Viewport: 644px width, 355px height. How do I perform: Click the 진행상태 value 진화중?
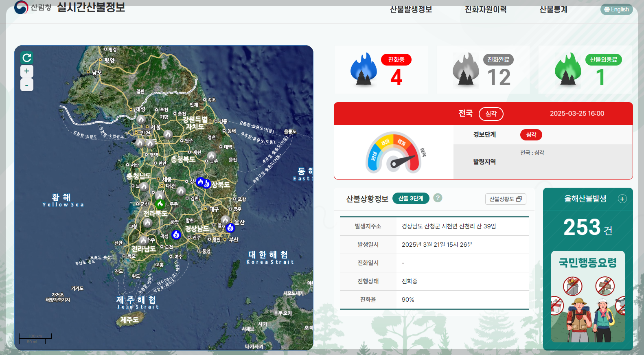(410, 281)
